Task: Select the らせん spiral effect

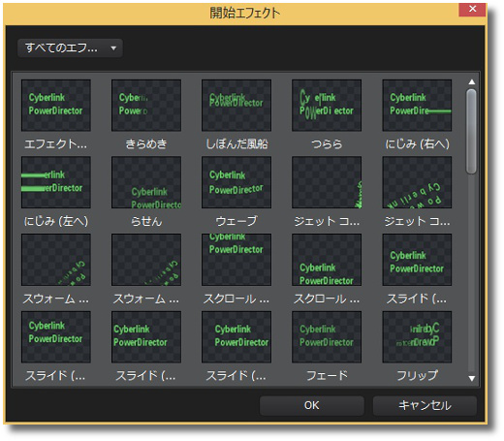Action: click(x=146, y=182)
